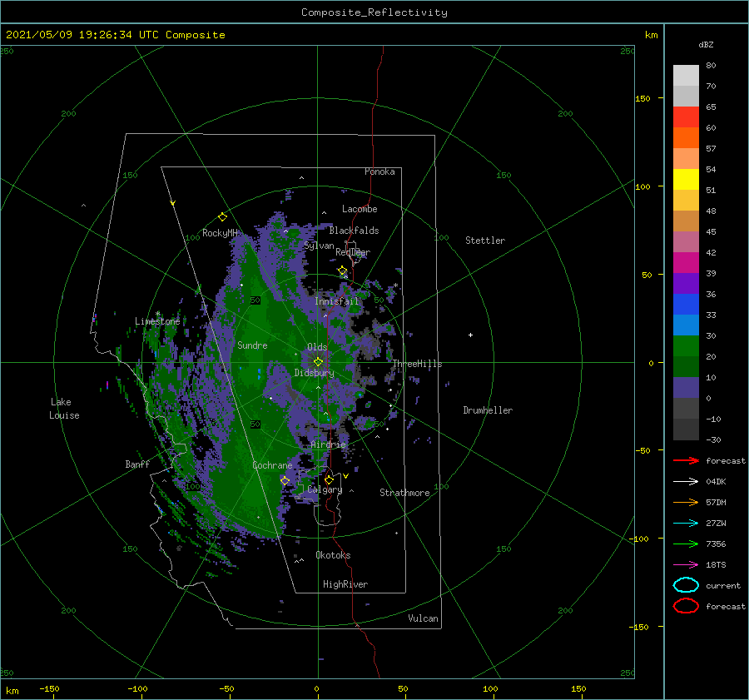Pick the purple 36-39 dBZ swatch
Image resolution: width=749 pixels, height=700 pixels.
pos(686,283)
